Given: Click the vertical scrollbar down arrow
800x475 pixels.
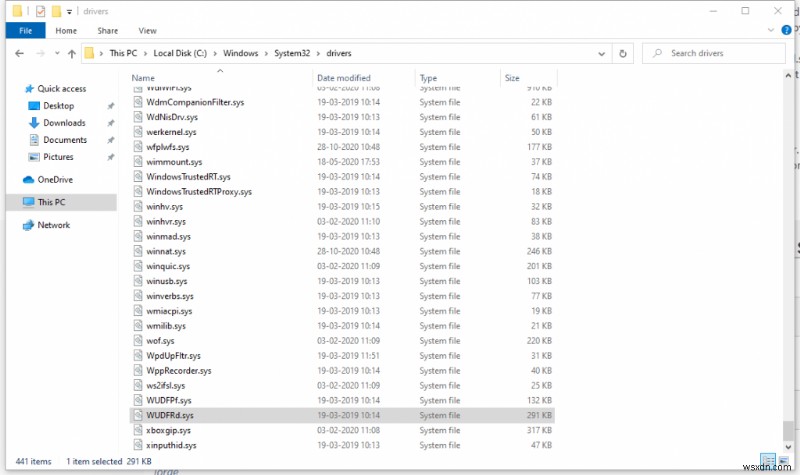Looking at the screenshot, I should tap(788, 447).
